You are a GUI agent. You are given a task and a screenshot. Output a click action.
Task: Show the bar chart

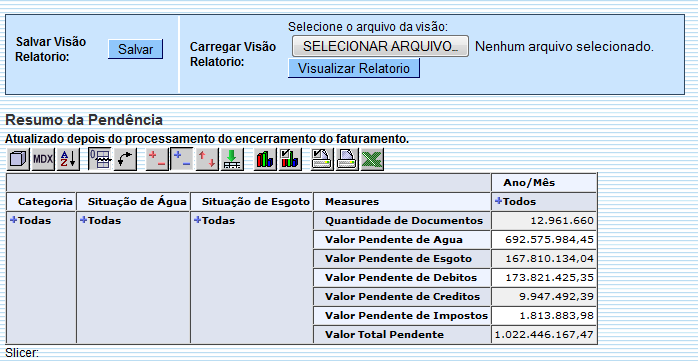tap(265, 159)
